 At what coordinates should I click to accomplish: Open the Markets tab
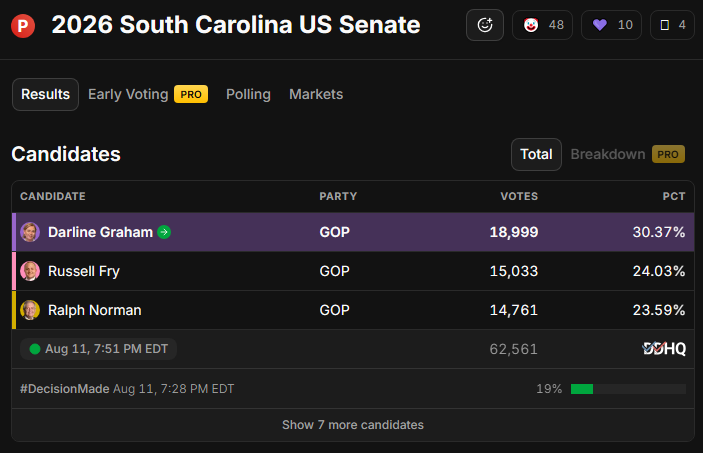click(316, 94)
